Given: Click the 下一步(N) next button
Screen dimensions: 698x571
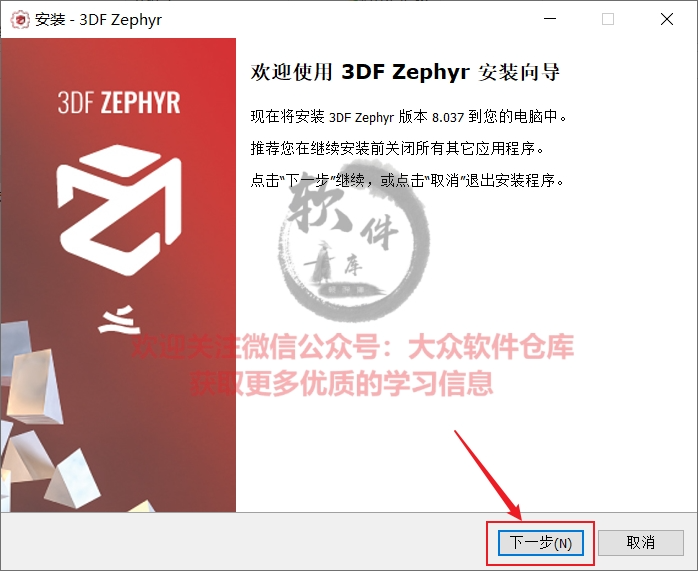Looking at the screenshot, I should [x=540, y=543].
